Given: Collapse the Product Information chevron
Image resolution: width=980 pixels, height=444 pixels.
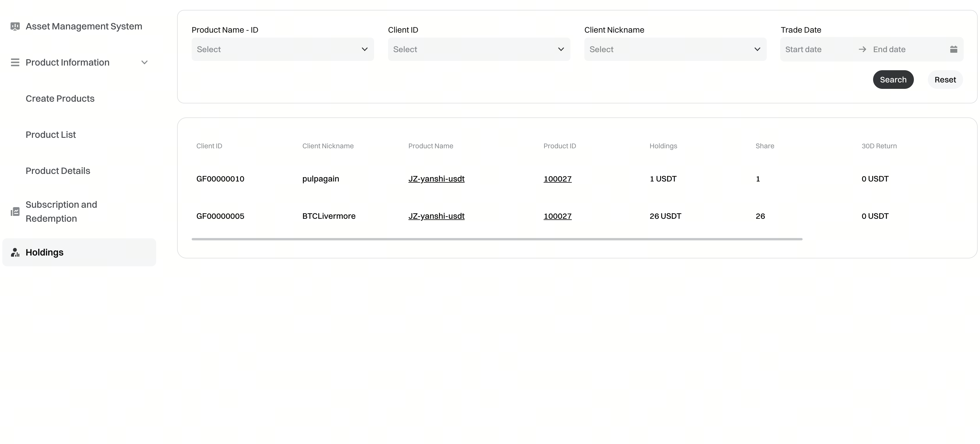Looking at the screenshot, I should (144, 62).
